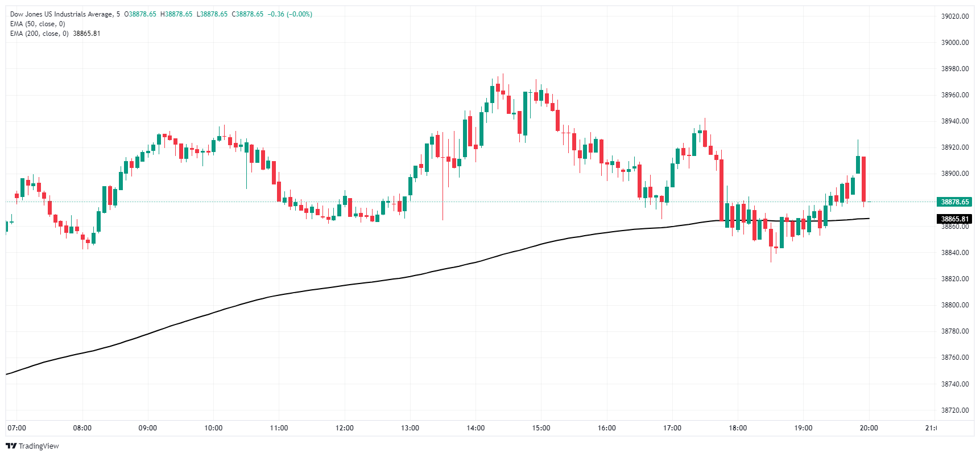Click the 38720.00 price axis label
This screenshot has width=980, height=456.
coord(955,410)
